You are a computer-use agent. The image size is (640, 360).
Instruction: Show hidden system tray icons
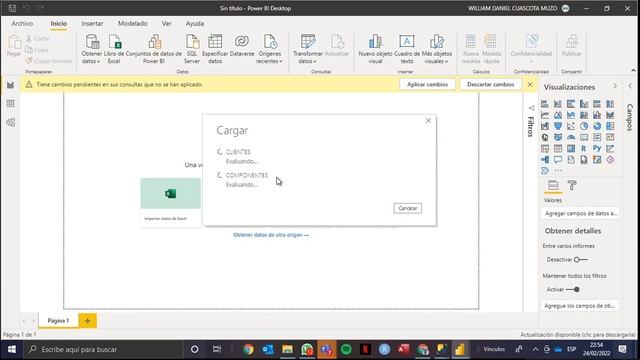coord(535,349)
